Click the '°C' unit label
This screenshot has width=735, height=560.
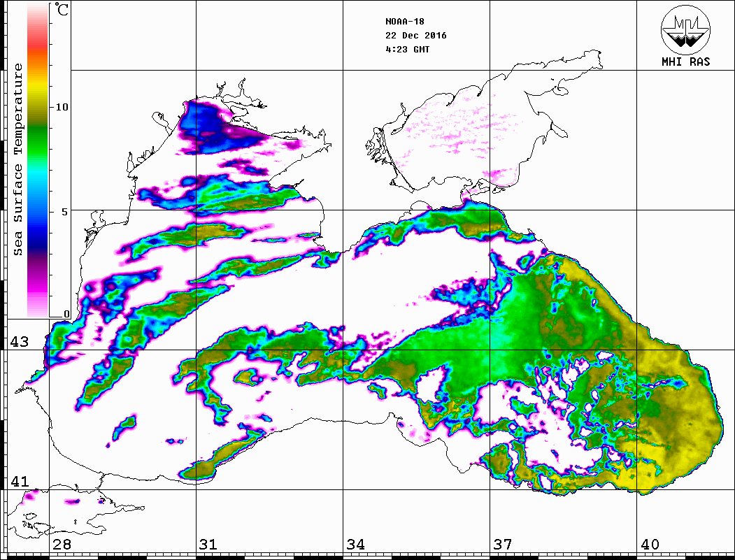(x=61, y=9)
